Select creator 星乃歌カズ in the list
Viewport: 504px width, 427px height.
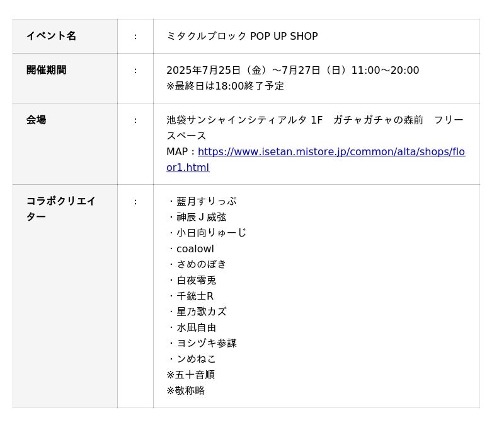coord(201,312)
